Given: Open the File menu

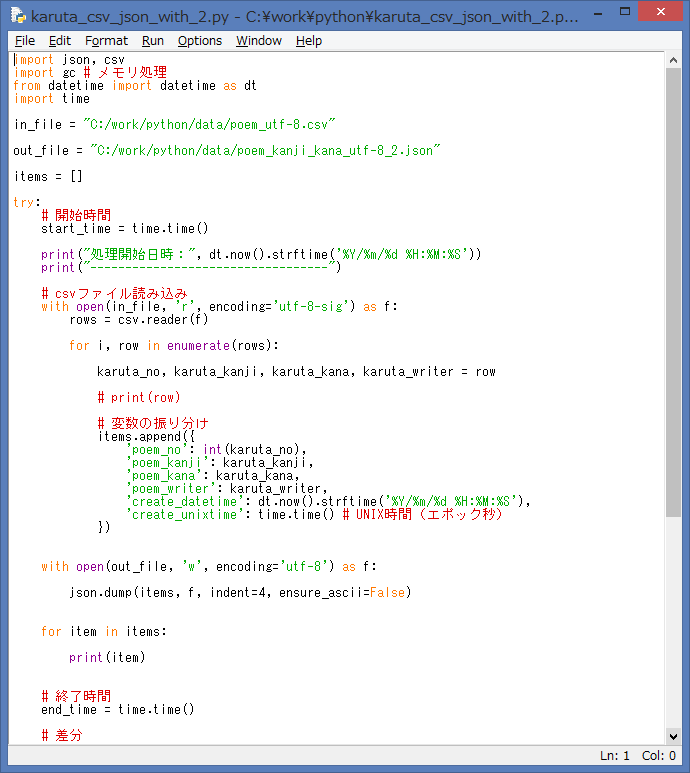Looking at the screenshot, I should 25,41.
